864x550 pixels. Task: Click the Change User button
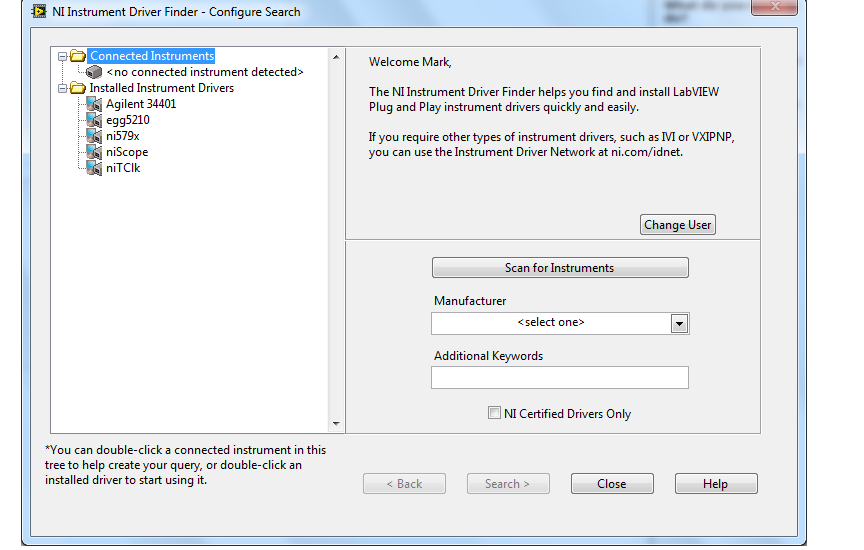pyautogui.click(x=678, y=225)
